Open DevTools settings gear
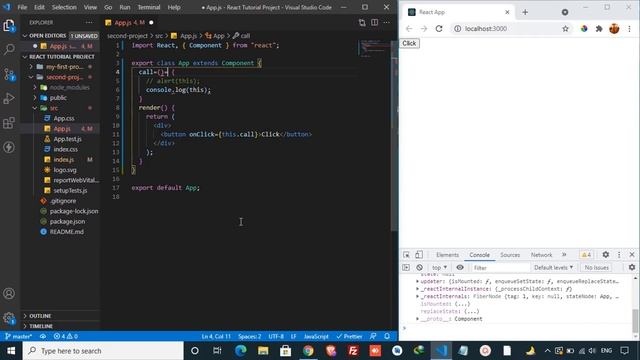640x360 pixels. [x=606, y=255]
